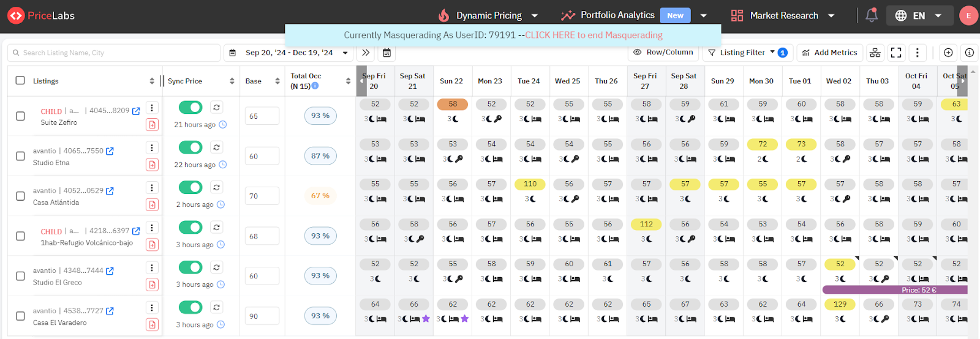Open external link for Studio El Greco
The image size is (980, 339).
point(110,270)
